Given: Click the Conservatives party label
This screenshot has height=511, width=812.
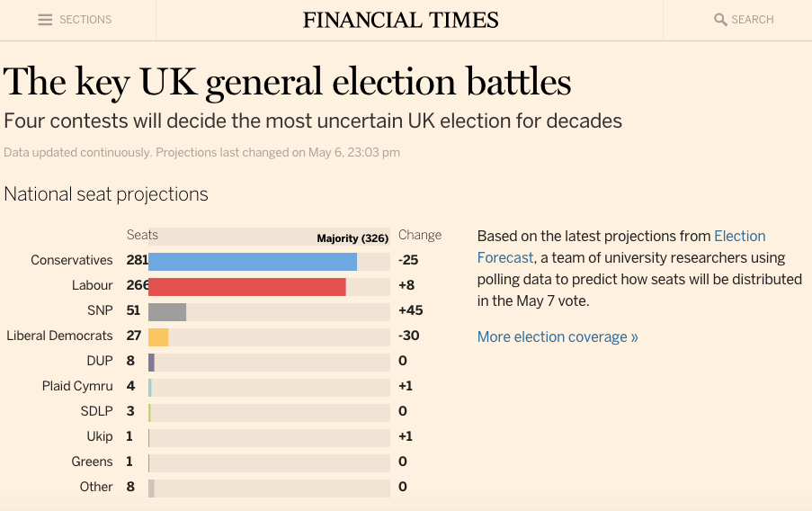Looking at the screenshot, I should [x=72, y=261].
